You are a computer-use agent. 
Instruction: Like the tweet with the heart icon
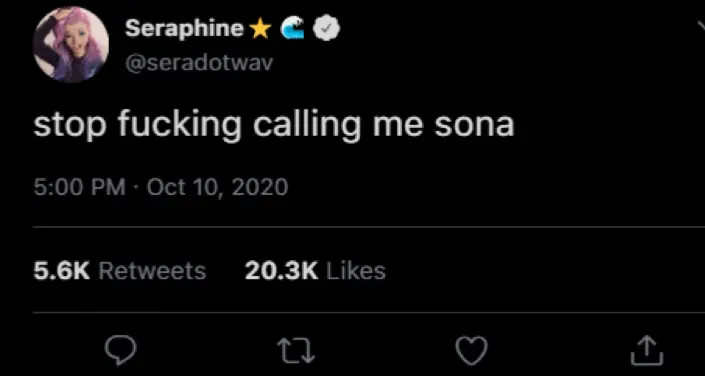coord(471,351)
